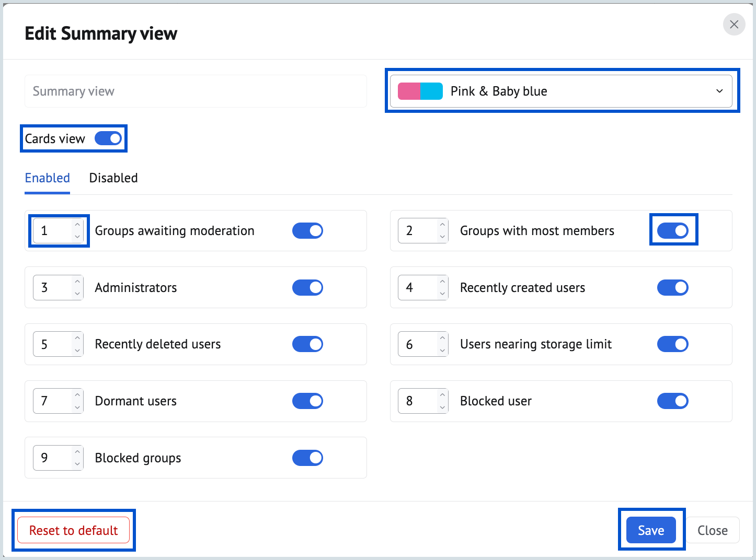Click the Summary view name field
This screenshot has width=756, height=560.
click(195, 91)
